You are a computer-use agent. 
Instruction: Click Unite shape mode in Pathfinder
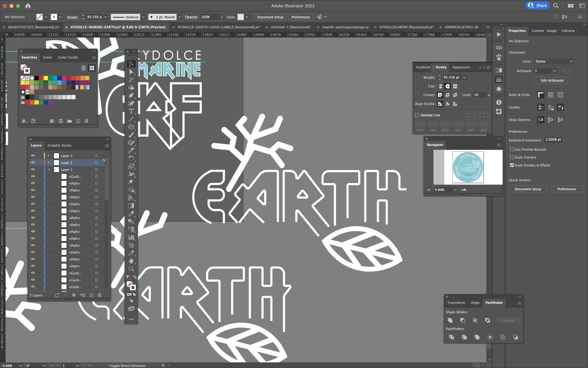click(x=450, y=320)
